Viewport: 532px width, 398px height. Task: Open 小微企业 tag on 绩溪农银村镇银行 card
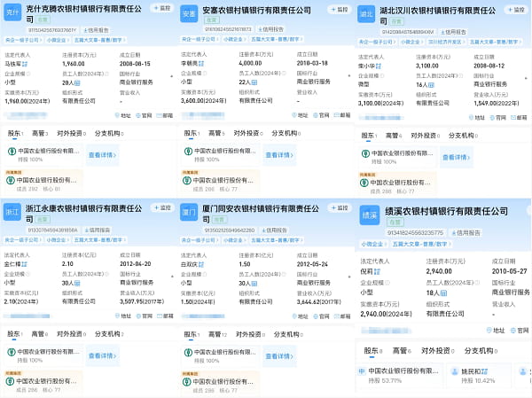[374, 244]
